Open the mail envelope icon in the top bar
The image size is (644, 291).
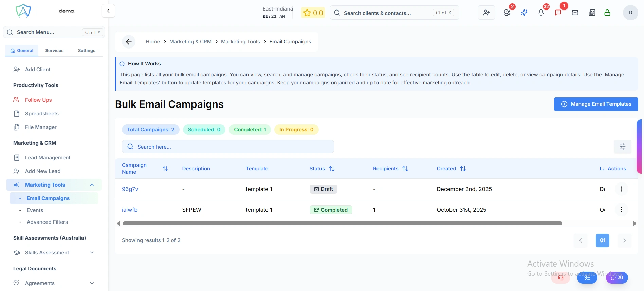[575, 13]
